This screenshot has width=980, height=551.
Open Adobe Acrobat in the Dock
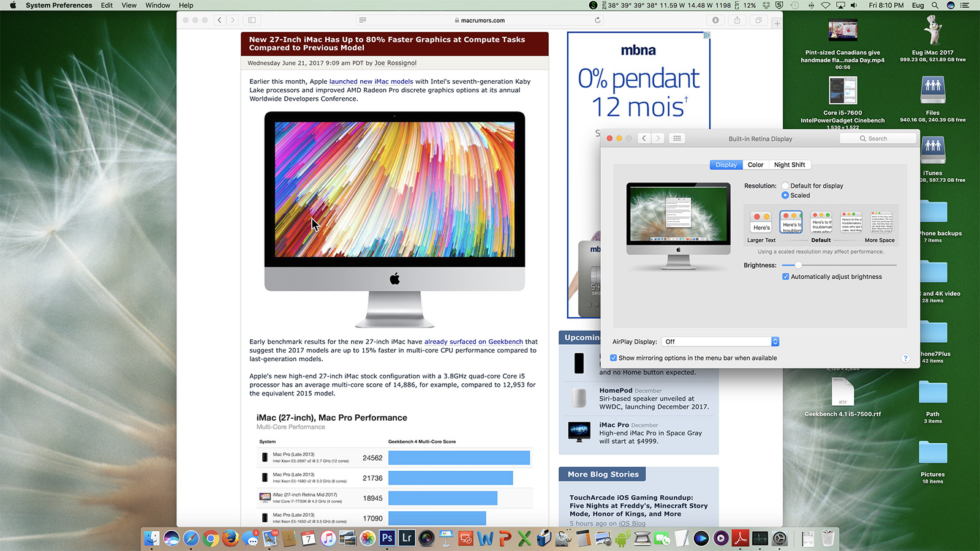pyautogui.click(x=741, y=538)
